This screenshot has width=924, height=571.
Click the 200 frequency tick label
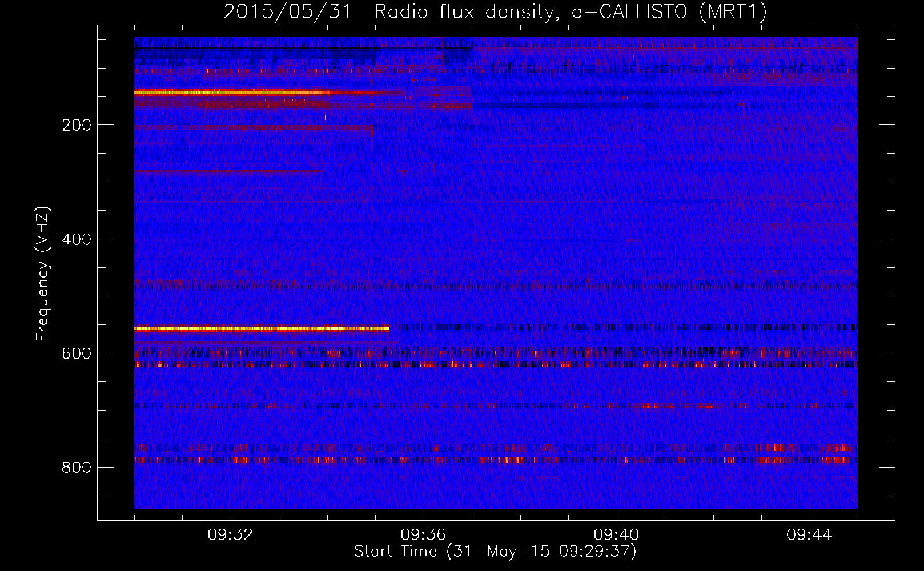point(77,125)
